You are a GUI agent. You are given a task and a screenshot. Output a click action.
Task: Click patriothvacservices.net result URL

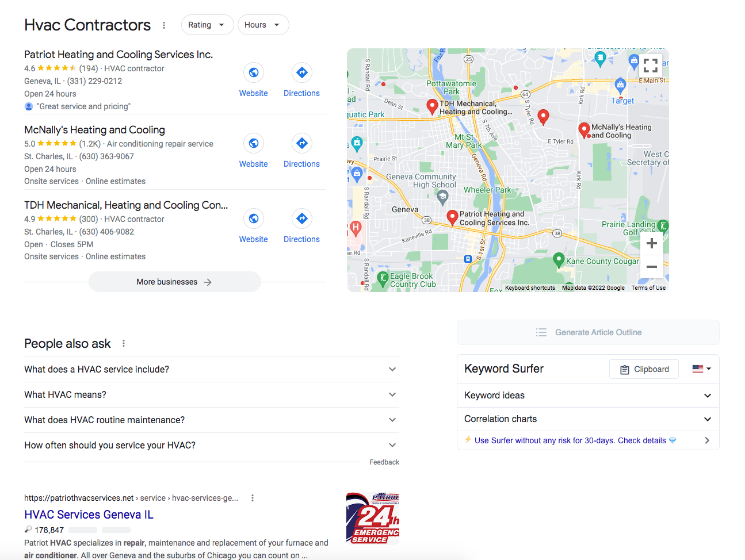pos(131,498)
